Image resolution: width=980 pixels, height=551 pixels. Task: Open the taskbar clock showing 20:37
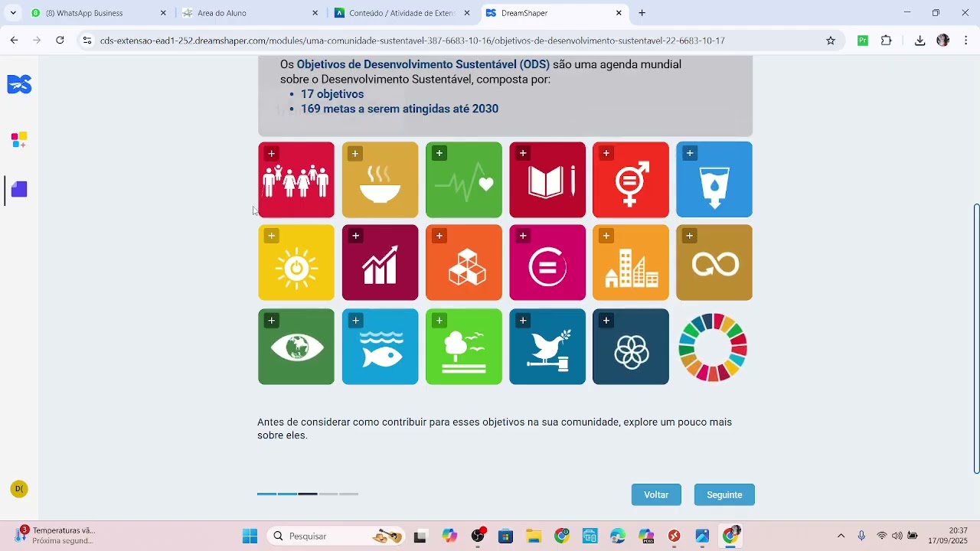(x=948, y=536)
